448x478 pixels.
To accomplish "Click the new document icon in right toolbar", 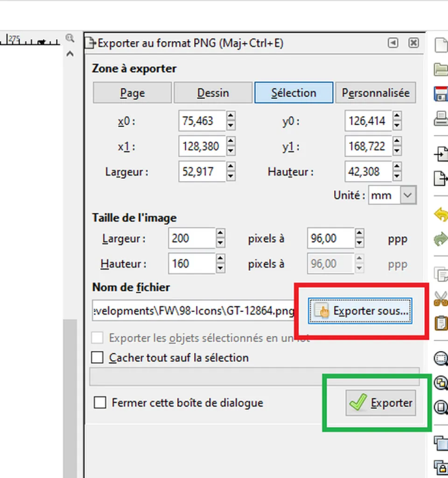I will click(441, 45).
